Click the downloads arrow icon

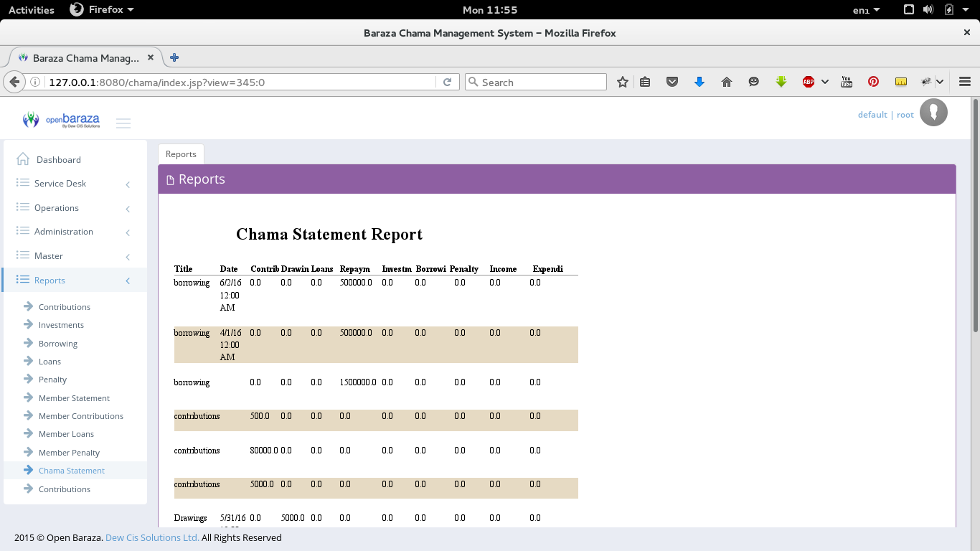pyautogui.click(x=699, y=82)
